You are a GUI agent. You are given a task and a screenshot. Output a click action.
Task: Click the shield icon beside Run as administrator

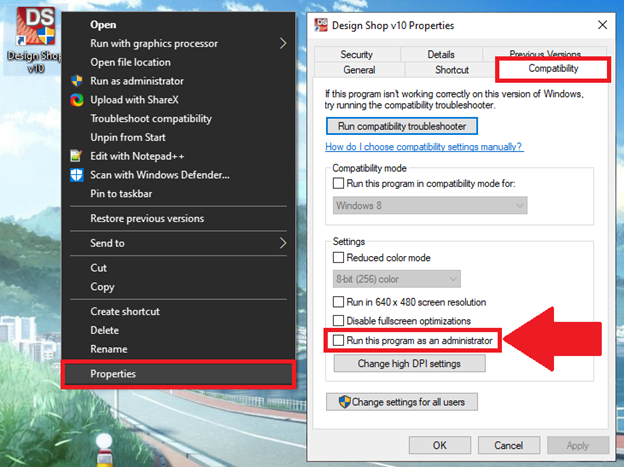coord(76,81)
